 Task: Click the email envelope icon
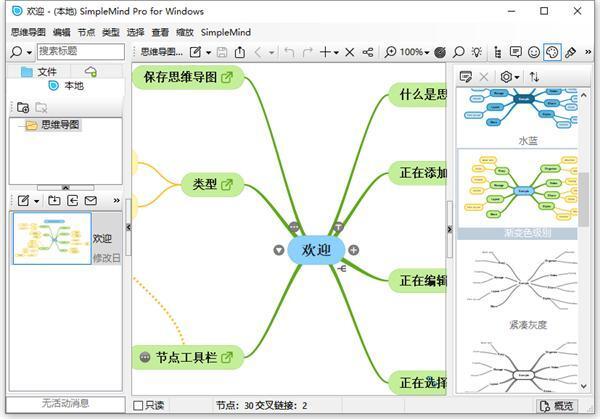(x=91, y=201)
